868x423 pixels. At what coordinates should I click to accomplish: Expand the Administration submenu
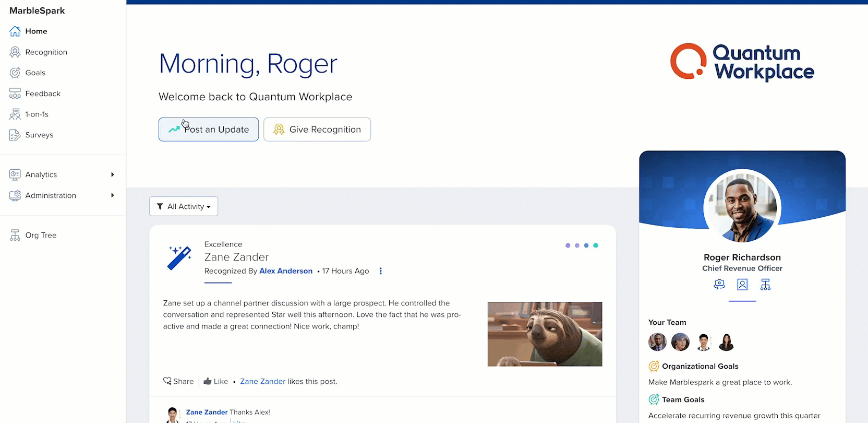coord(113,195)
